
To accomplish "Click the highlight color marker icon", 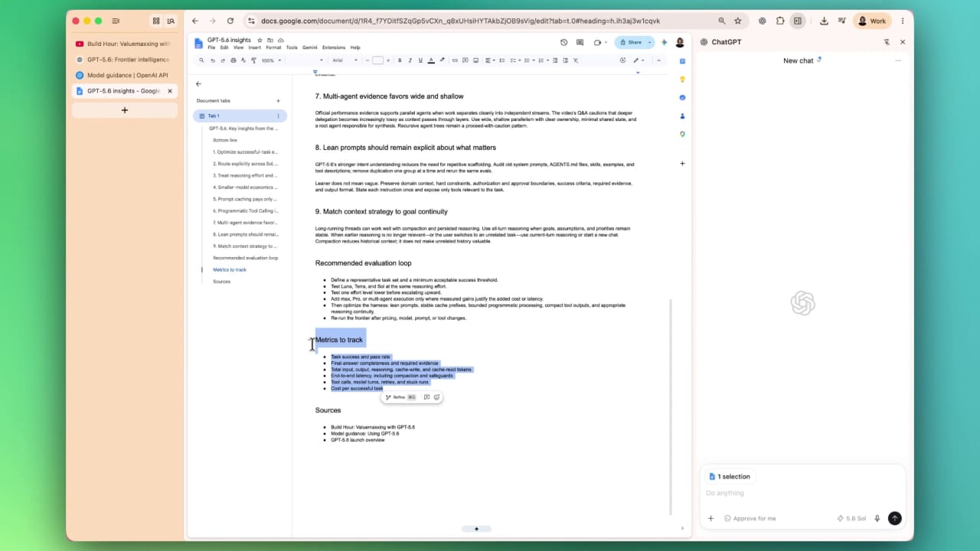I will 442,60.
